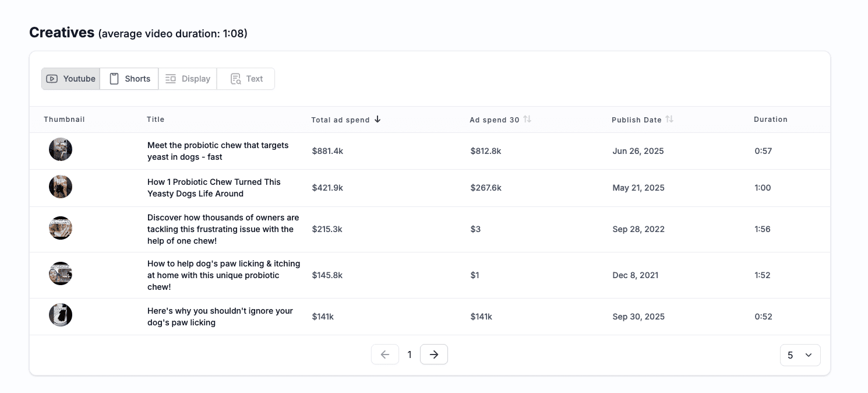Click the Duration column header

click(770, 120)
